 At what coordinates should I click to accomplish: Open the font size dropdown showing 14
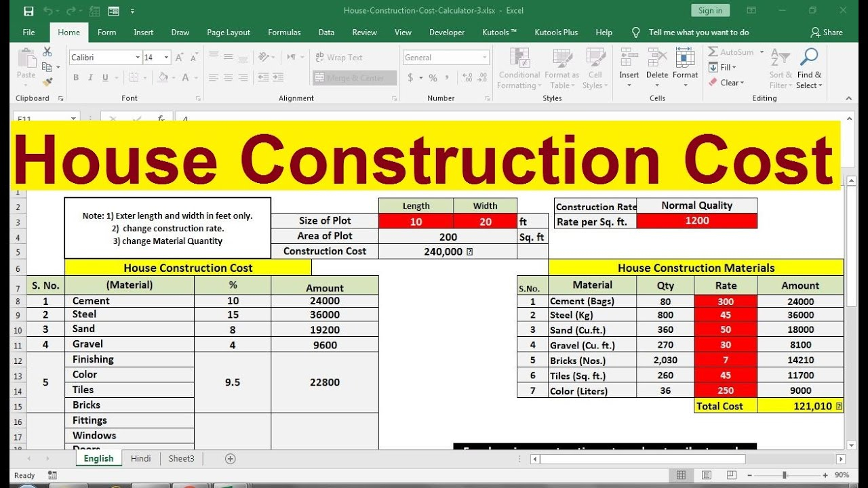[165, 58]
